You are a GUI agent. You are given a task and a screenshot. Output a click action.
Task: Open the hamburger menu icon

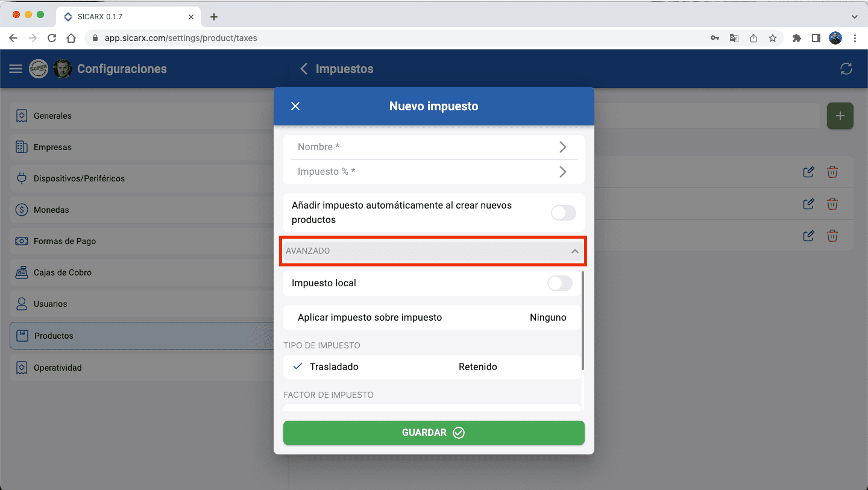16,69
